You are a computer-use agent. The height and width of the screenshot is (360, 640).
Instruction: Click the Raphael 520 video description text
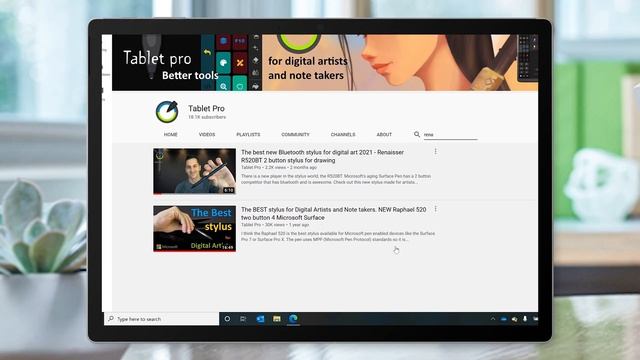pyautogui.click(x=338, y=236)
